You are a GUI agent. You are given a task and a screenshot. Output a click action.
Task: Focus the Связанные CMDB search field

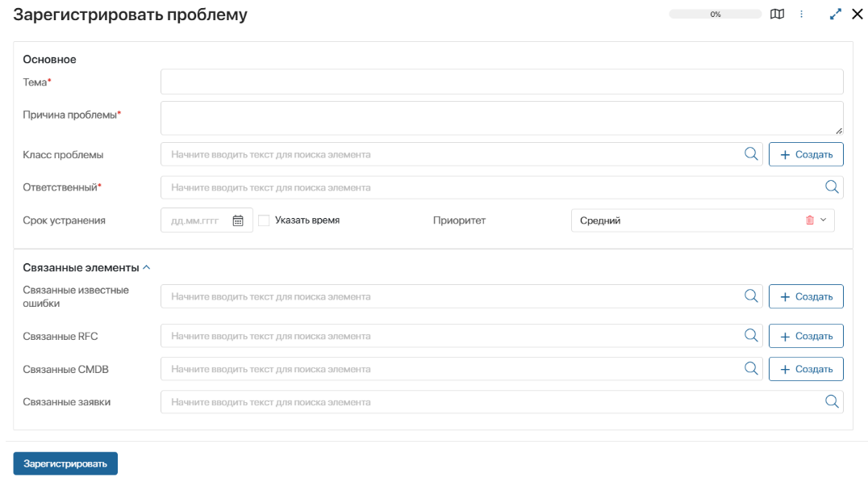click(x=461, y=369)
